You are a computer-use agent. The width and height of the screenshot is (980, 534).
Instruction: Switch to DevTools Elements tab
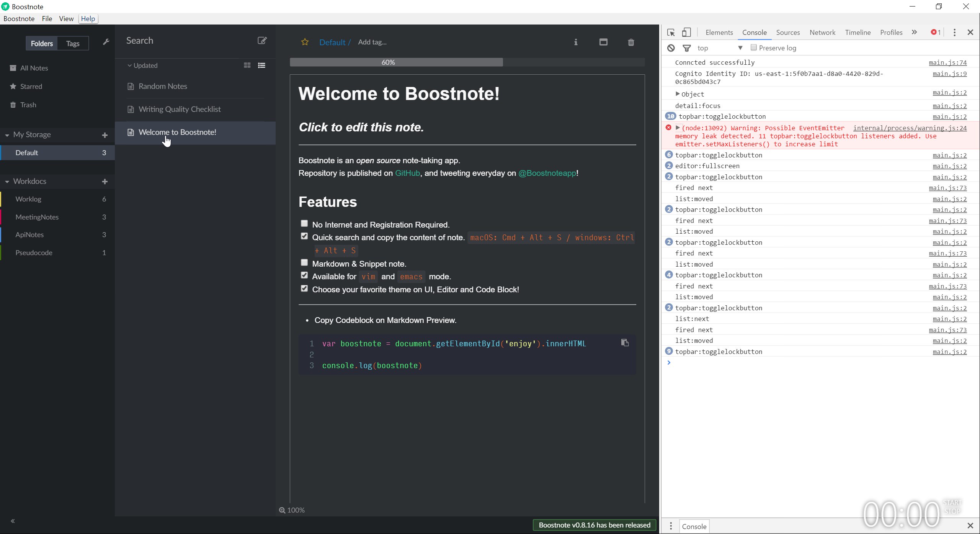click(x=719, y=33)
